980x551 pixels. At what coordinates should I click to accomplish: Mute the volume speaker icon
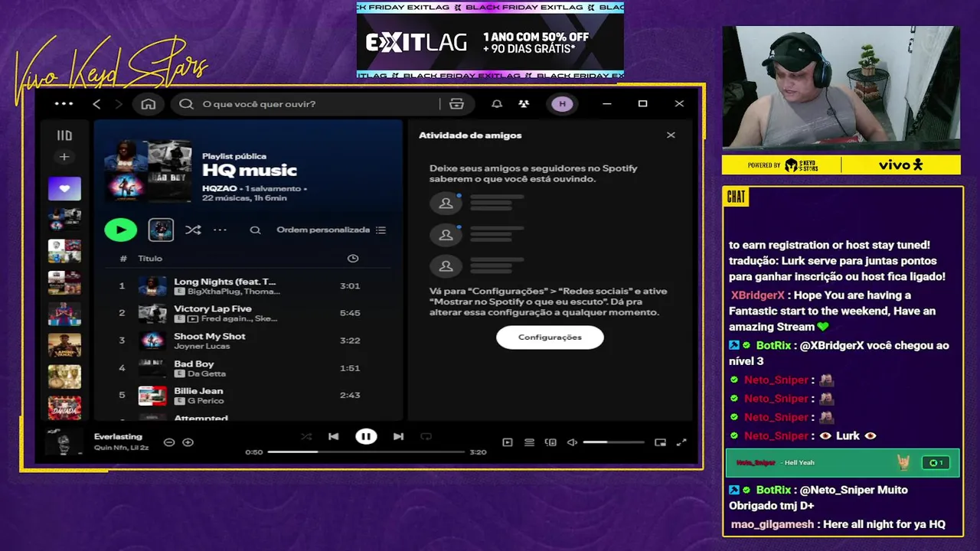tap(572, 442)
